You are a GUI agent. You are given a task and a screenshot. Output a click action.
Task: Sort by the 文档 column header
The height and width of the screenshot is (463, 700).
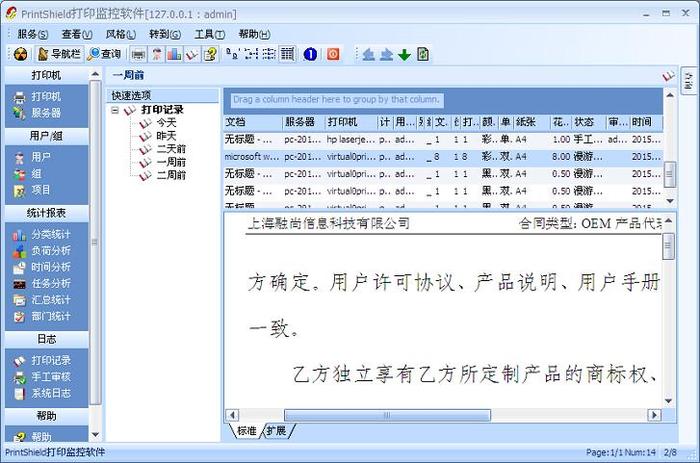click(253, 122)
